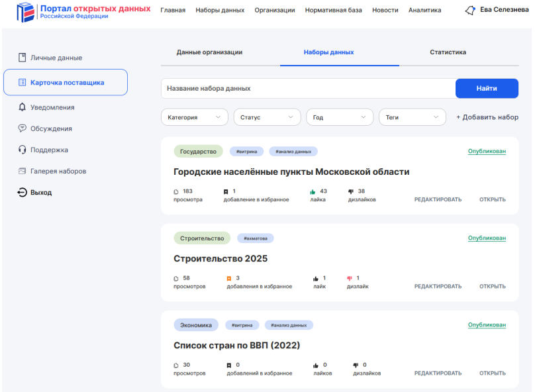
Task: Expand the Категория filter dropdown
Action: coord(194,117)
